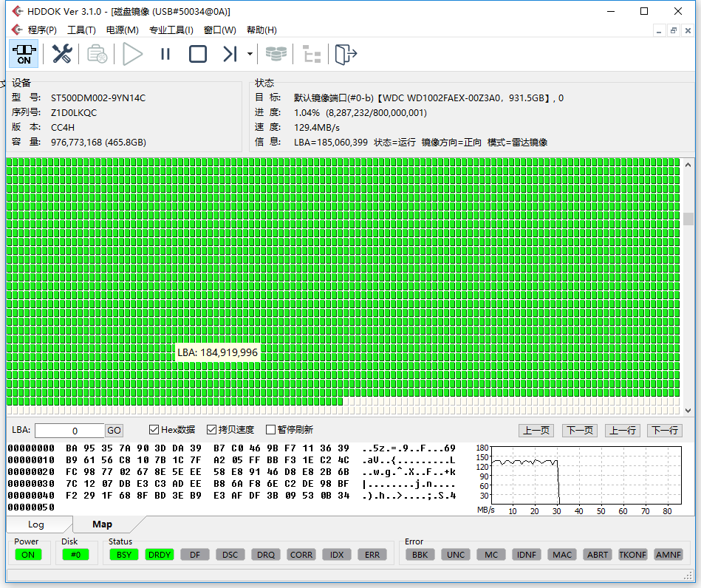Image resolution: width=701 pixels, height=588 pixels.
Task: Click the disk stack database icon
Action: click(276, 54)
